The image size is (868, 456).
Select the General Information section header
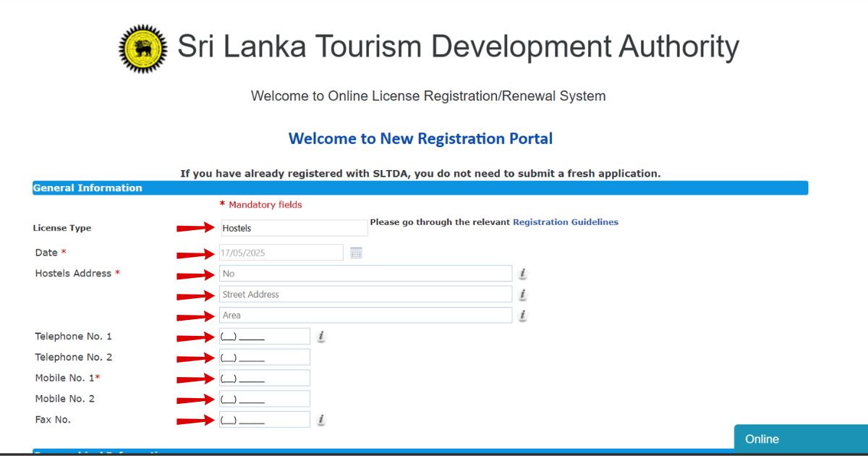[x=88, y=187]
